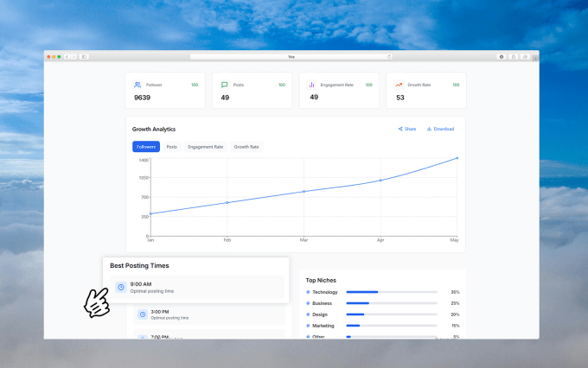The width and height of the screenshot is (588, 368).
Task: Focus the browser address bar
Action: tap(291, 57)
